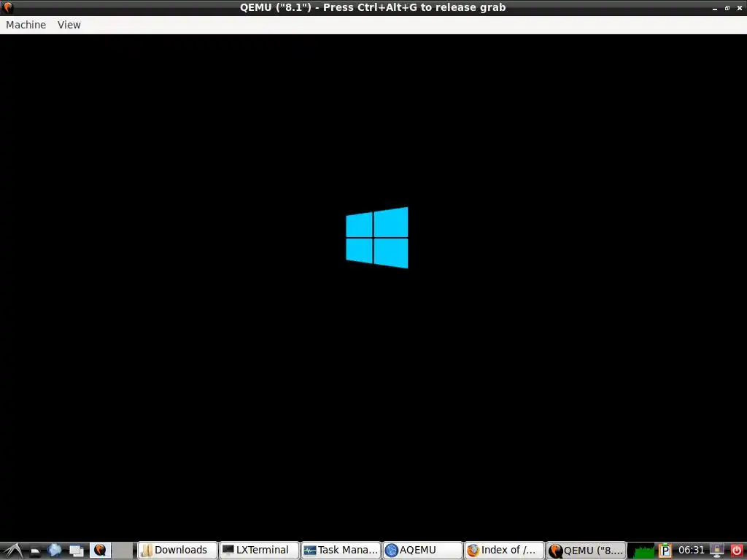Minimize the QEMU window
Screen dimensions: 747x560
715,8
